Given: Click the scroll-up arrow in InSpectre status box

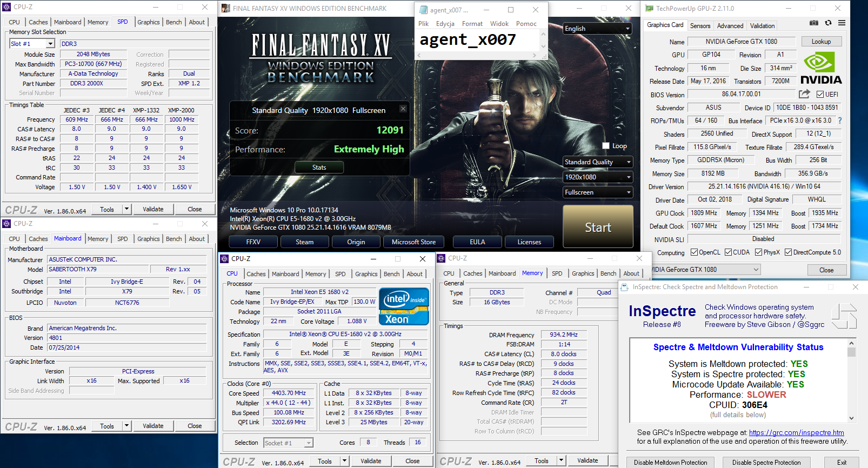Looking at the screenshot, I should [851, 343].
